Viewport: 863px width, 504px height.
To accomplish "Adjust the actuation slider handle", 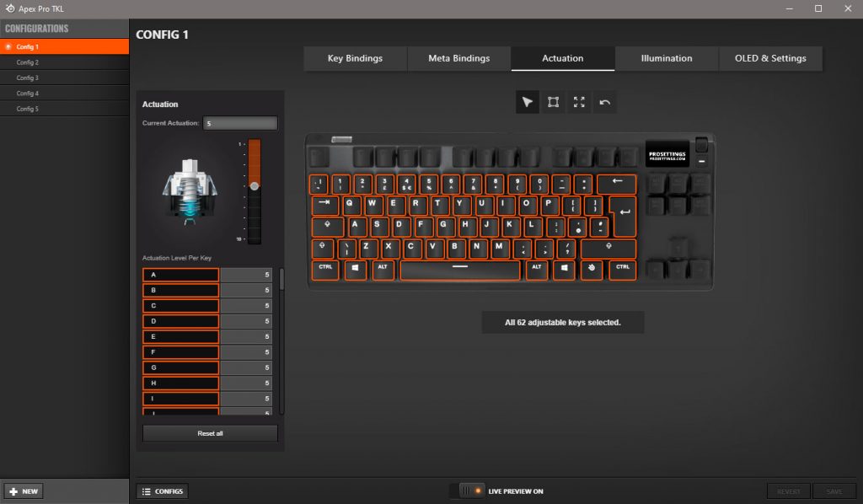I will coord(255,186).
